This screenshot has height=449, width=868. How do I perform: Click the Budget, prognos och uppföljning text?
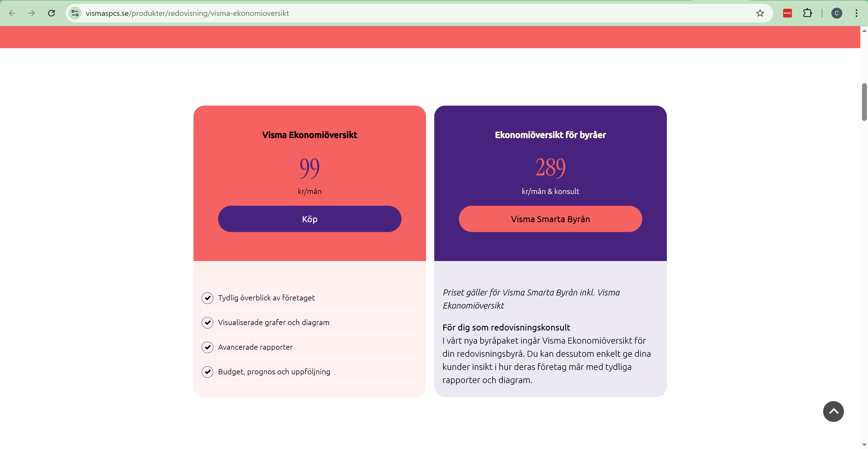coord(274,372)
